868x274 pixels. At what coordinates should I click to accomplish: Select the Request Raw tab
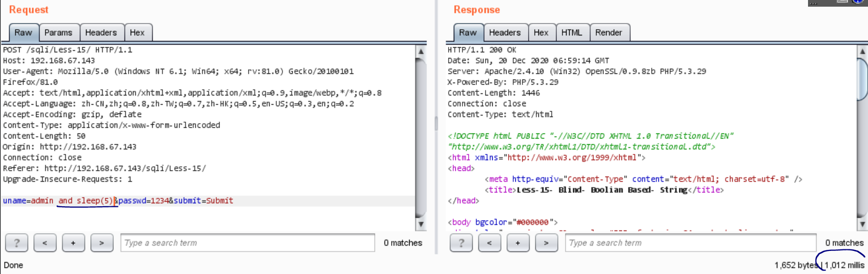pyautogui.click(x=23, y=32)
